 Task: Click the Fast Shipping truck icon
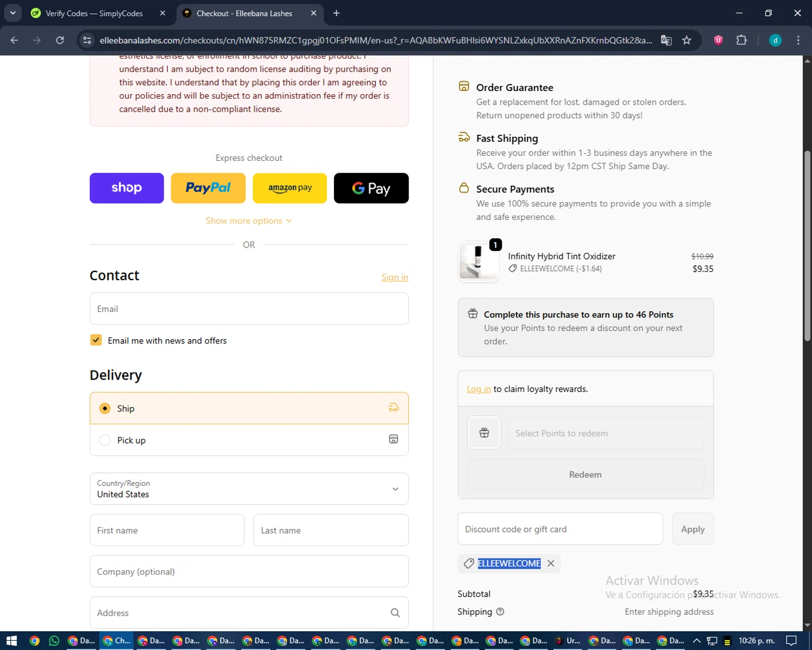[x=464, y=137]
